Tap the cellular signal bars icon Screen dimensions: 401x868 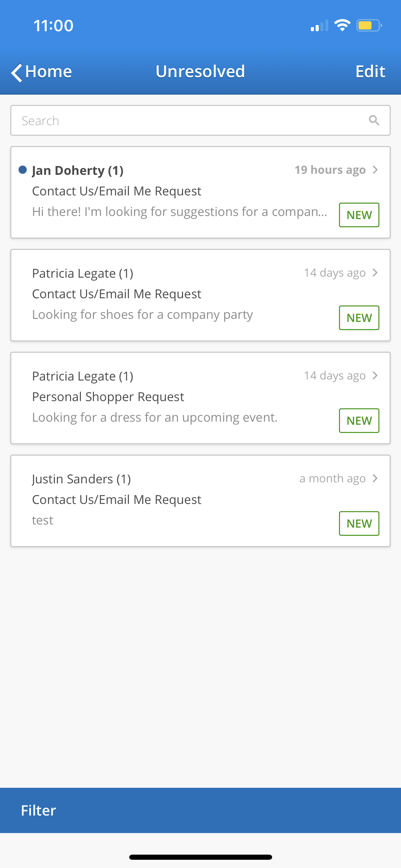point(319,26)
